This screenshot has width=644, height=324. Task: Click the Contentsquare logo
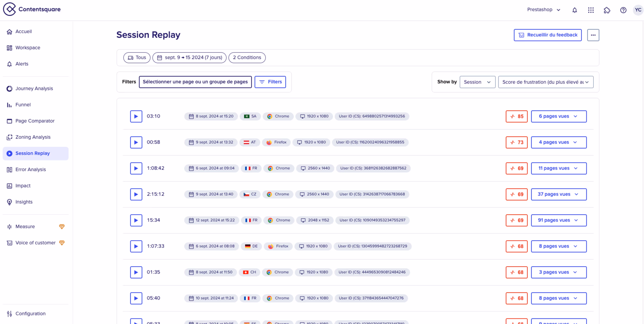point(32,9)
